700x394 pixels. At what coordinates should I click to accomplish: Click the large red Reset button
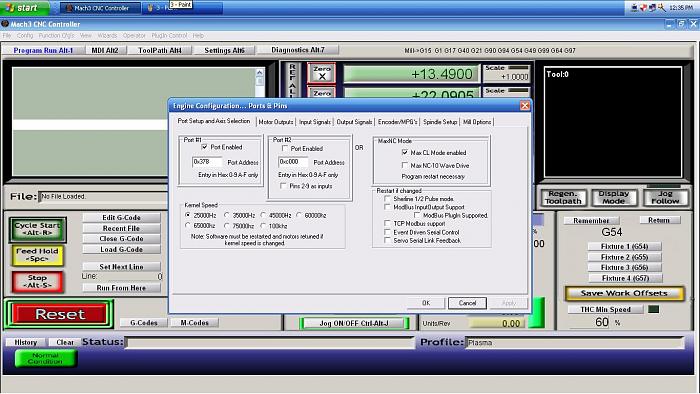[60, 314]
